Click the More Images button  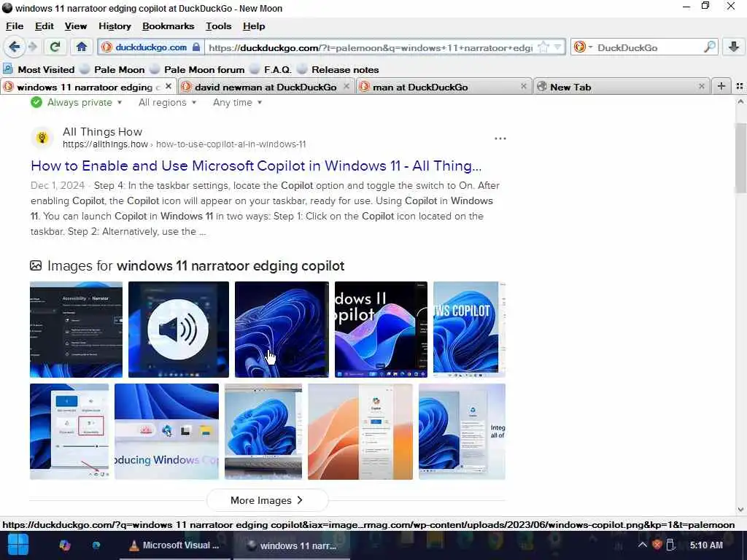267,500
